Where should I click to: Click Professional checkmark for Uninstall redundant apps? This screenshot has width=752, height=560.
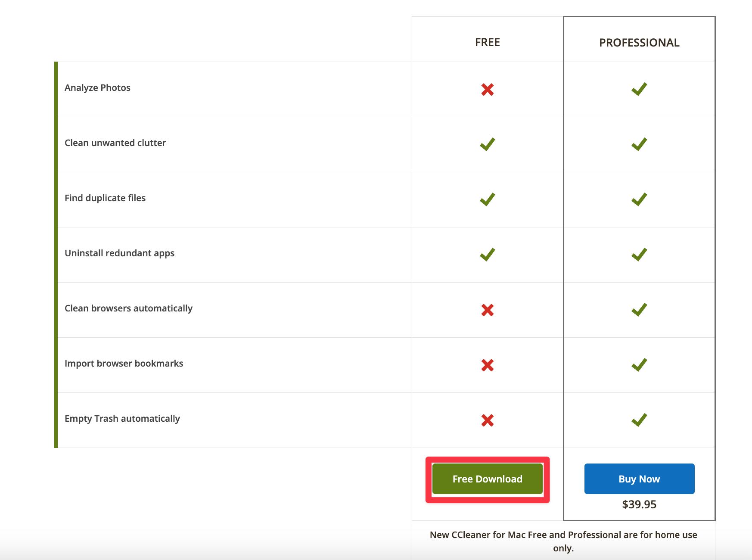click(x=639, y=255)
